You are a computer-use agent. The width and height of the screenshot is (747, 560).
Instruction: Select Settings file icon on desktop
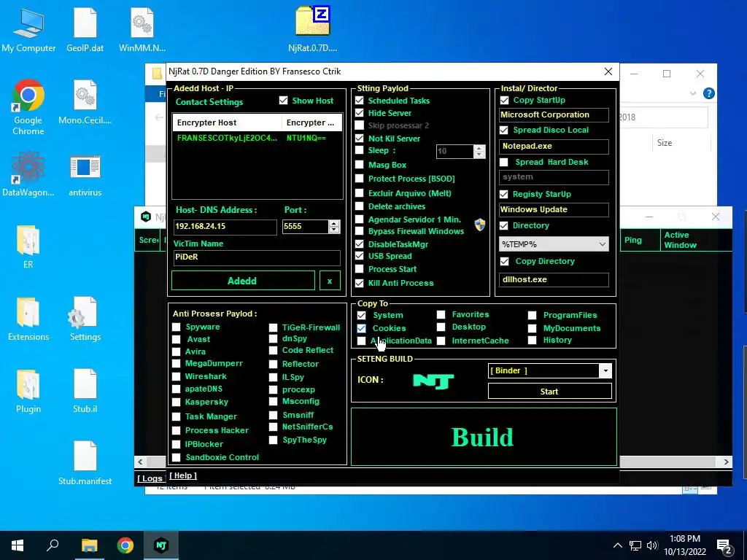pos(85,319)
